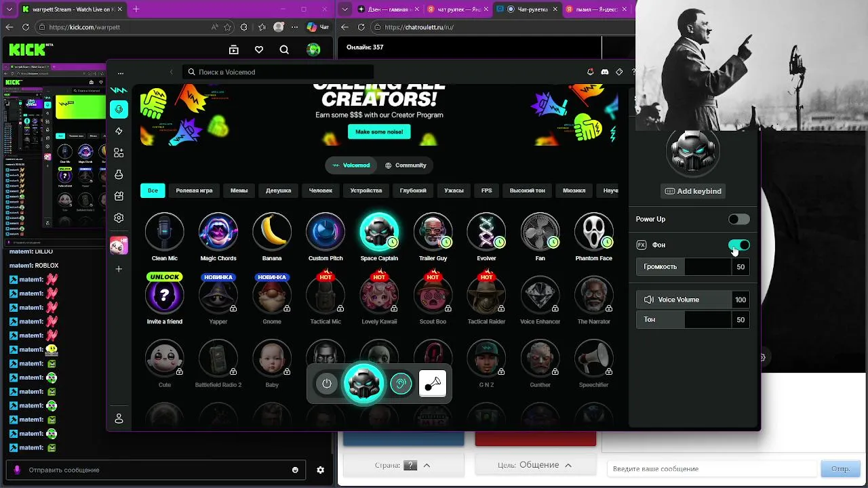Adjust the Громкость volume slider
The image size is (868, 488).
[x=693, y=267]
